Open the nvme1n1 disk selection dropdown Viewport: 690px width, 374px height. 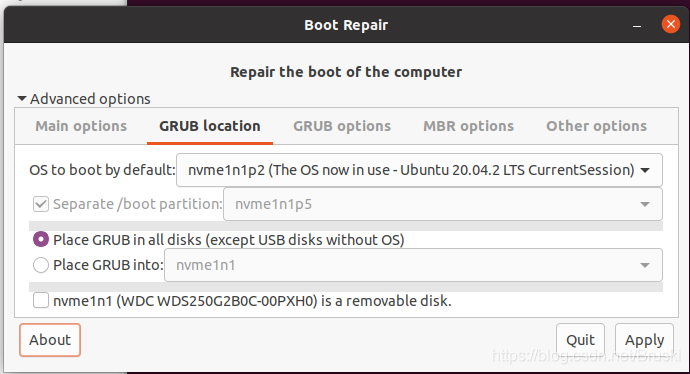click(x=413, y=265)
